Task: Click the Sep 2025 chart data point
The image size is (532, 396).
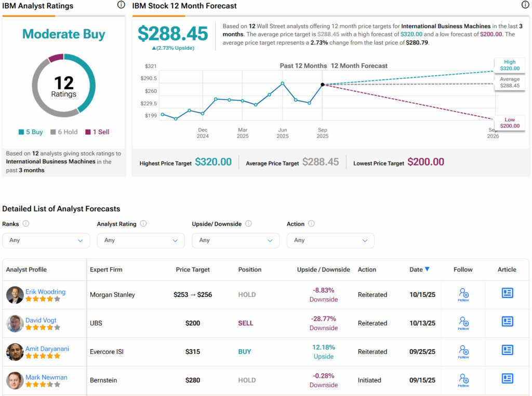Action: click(323, 84)
